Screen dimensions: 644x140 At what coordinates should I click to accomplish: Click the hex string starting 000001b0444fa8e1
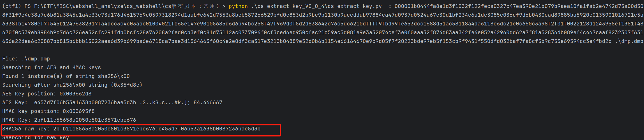[x=519, y=6]
